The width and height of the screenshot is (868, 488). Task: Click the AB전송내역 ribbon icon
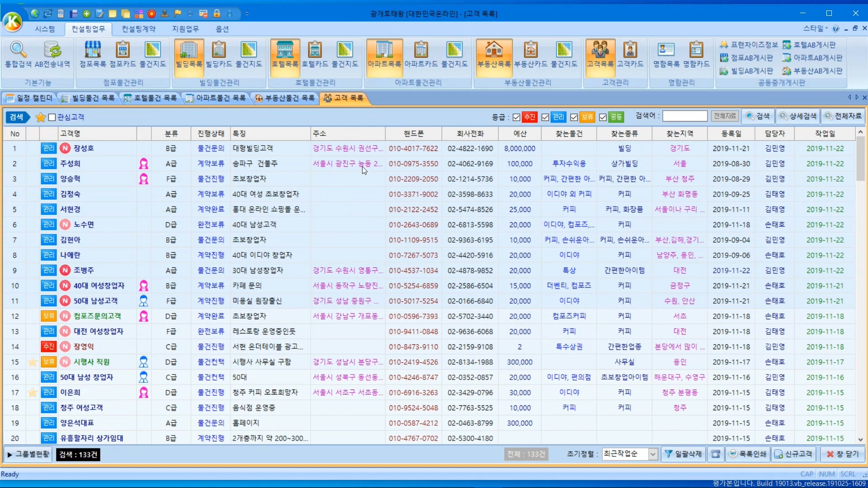point(52,54)
